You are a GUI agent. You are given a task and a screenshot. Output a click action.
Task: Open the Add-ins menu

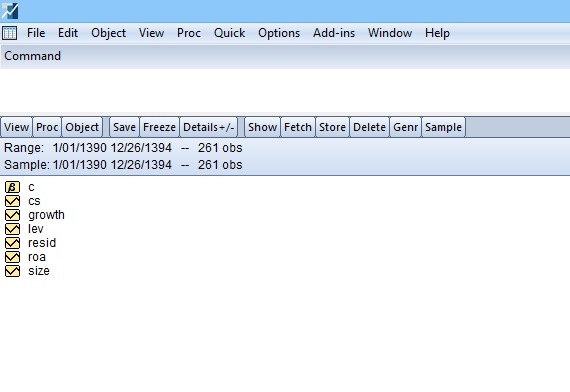click(334, 33)
